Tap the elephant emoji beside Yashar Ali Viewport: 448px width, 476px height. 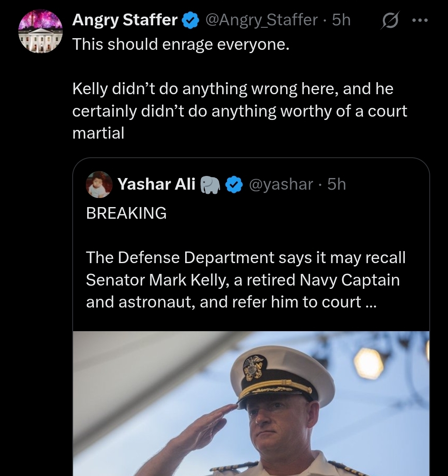[x=210, y=185]
